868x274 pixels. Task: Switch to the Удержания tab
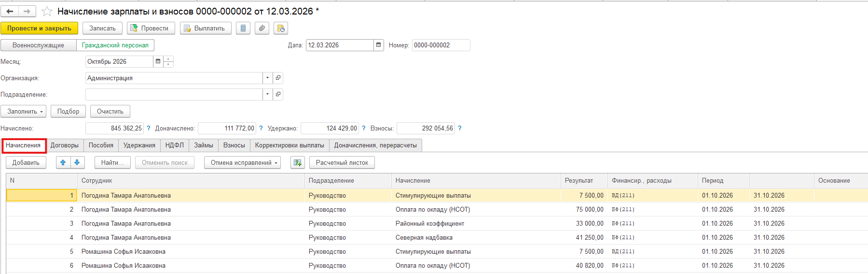(x=139, y=145)
